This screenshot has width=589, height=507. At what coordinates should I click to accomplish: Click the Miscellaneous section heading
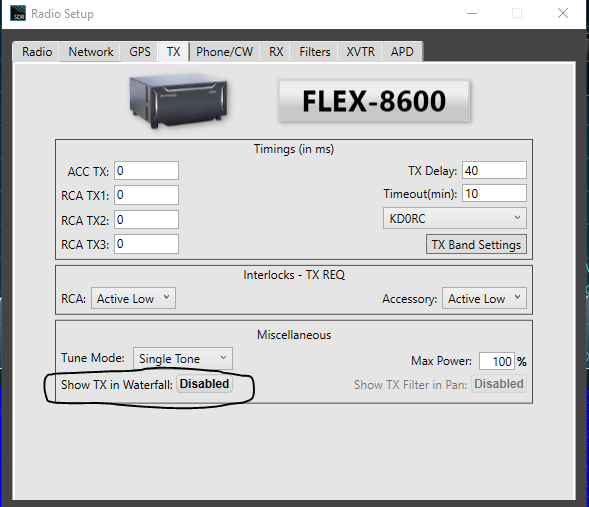click(294, 335)
